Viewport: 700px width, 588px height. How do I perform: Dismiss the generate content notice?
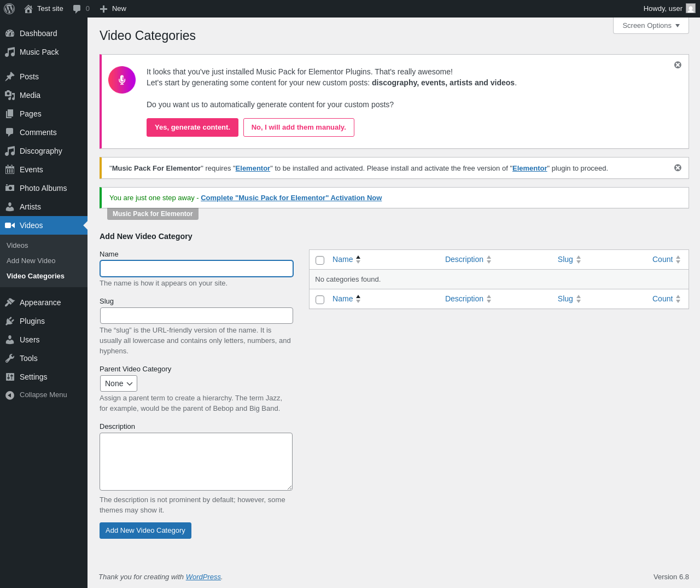[678, 65]
